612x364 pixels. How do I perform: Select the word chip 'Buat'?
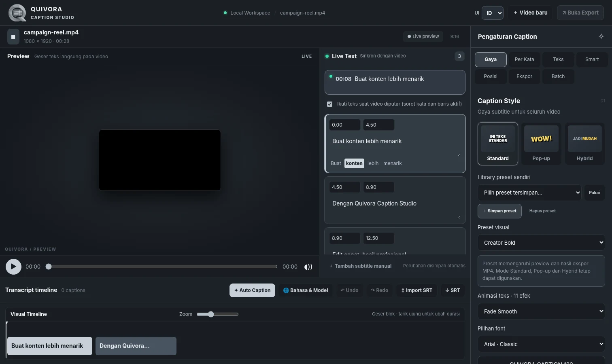(x=336, y=163)
